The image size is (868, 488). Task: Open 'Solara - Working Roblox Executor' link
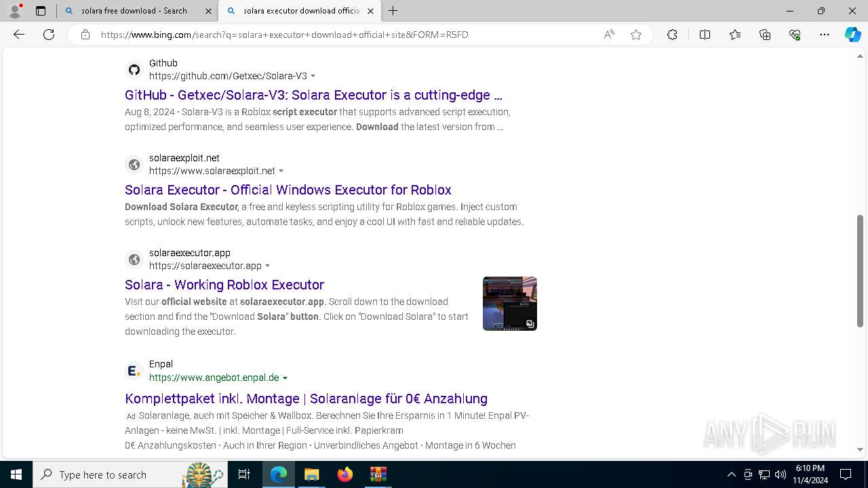pos(224,285)
